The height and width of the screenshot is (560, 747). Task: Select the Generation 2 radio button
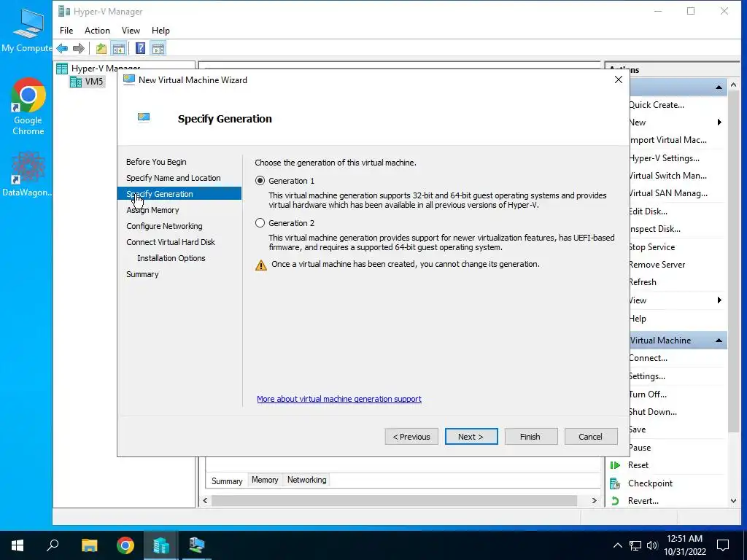tap(260, 223)
